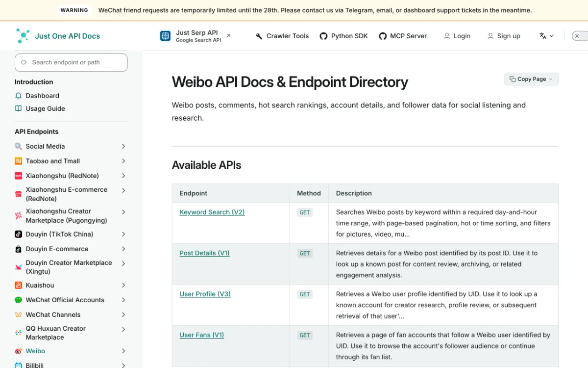
Task: Expand the WeChat Official Accounts chevron
Action: pyautogui.click(x=123, y=300)
